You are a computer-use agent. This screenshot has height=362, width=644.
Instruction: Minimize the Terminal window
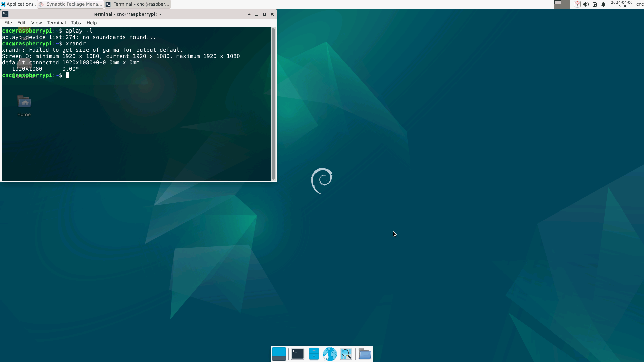[x=257, y=14]
